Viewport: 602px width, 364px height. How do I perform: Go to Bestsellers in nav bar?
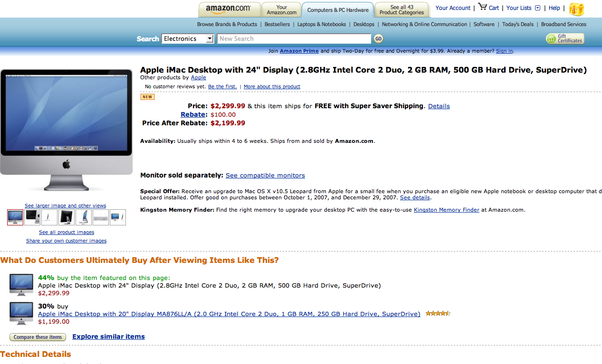coord(277,24)
